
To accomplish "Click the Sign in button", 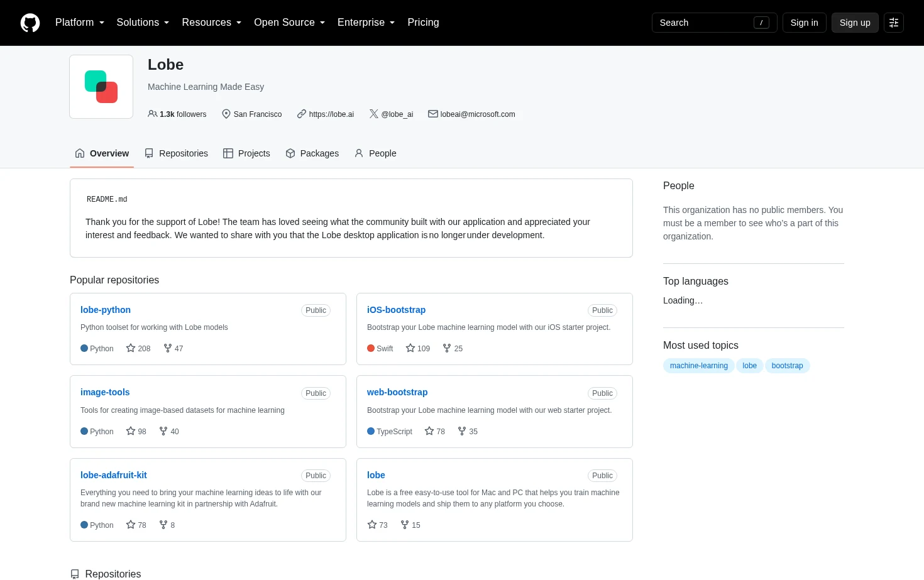I will (805, 23).
